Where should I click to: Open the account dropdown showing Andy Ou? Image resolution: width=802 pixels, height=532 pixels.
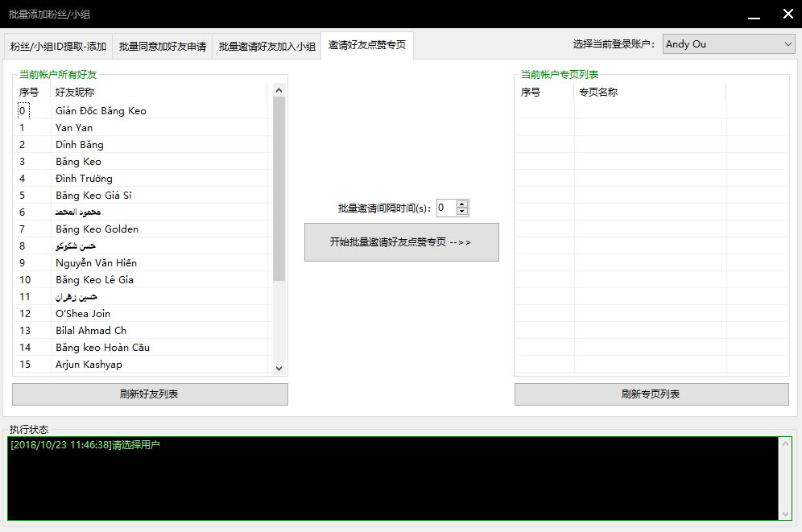(x=729, y=44)
